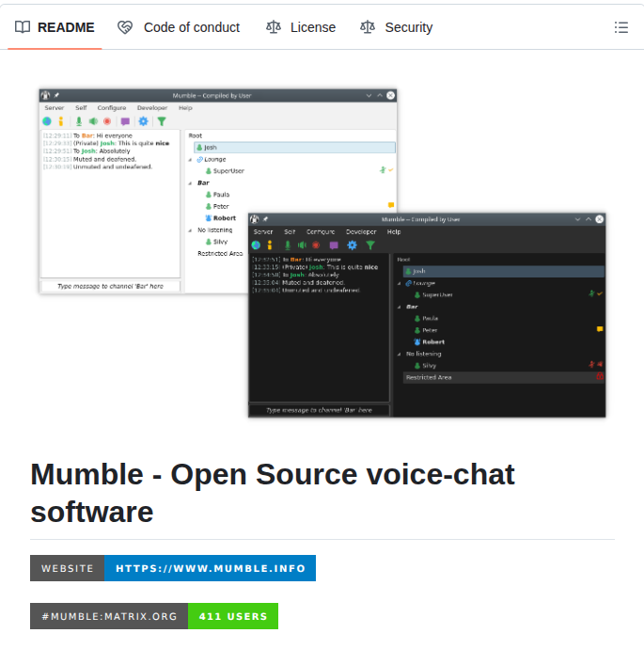Click the Root channel in light window
Screen dimensions: 644x649
pos(196,135)
